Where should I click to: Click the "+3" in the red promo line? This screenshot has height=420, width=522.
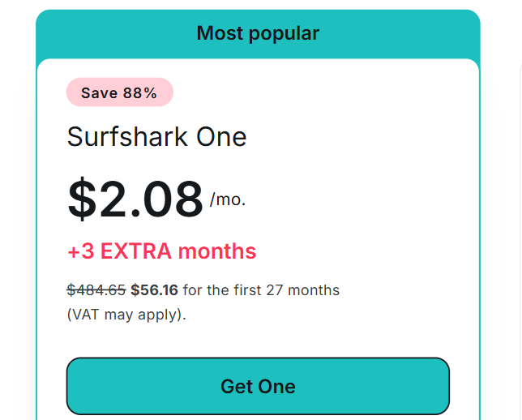(79, 251)
